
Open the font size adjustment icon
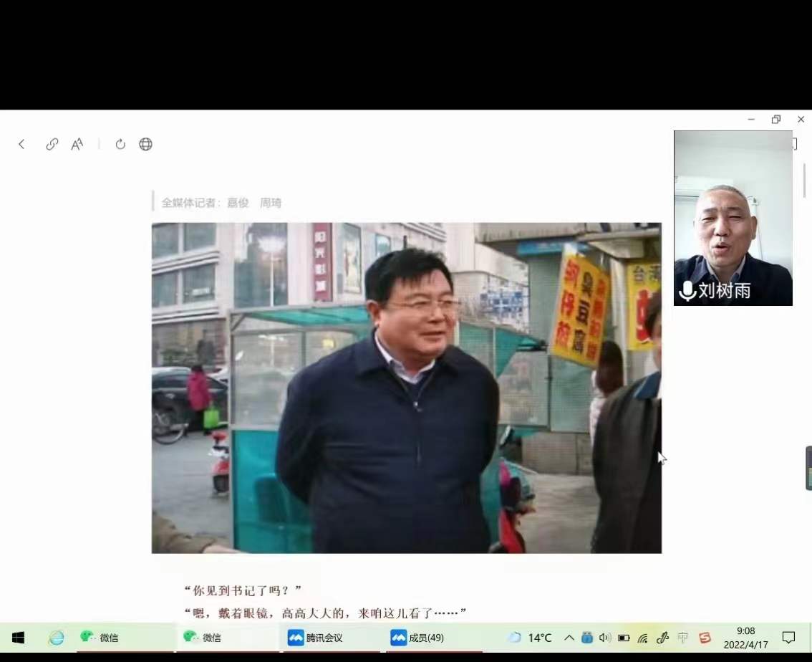pos(77,144)
